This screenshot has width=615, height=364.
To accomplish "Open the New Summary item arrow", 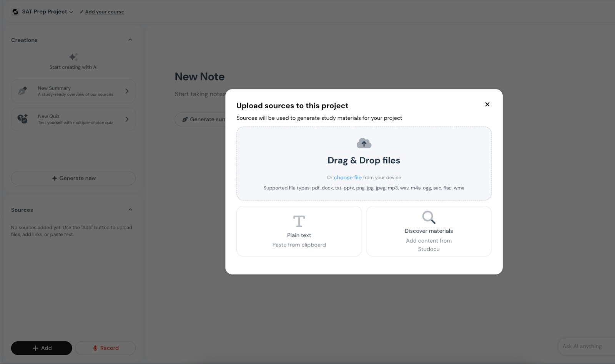I will (127, 91).
